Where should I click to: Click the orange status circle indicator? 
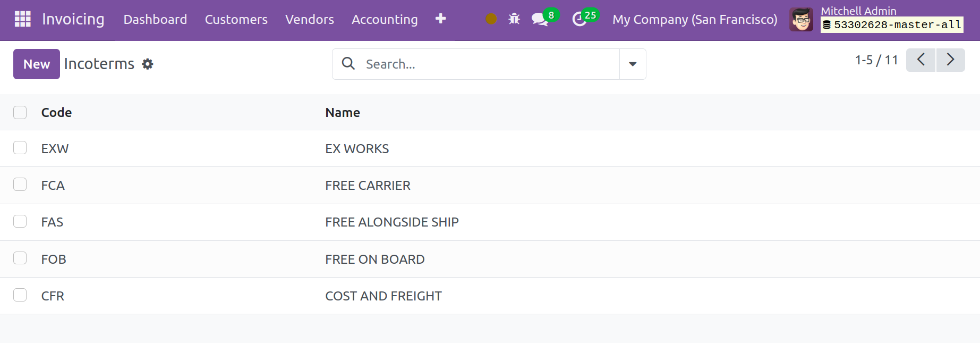pos(491,19)
